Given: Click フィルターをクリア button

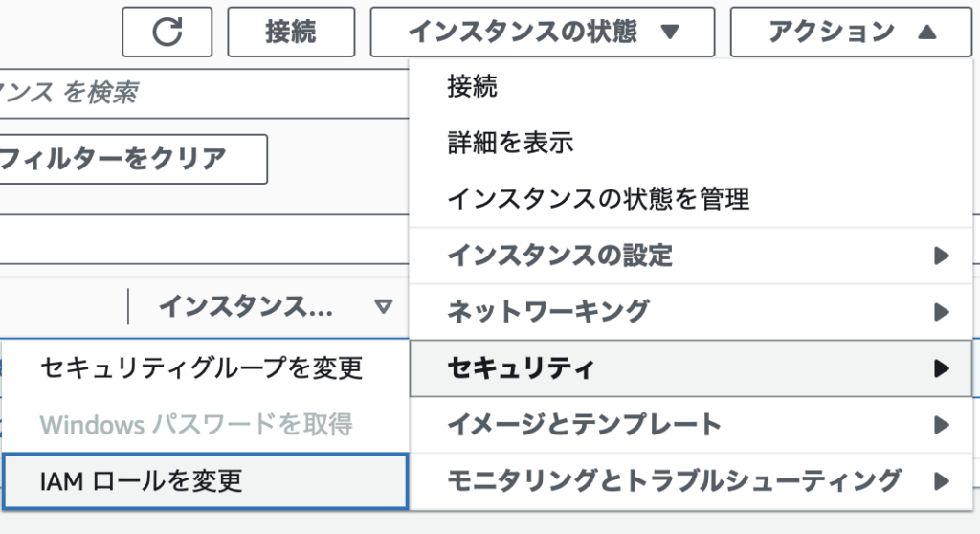Looking at the screenshot, I should [133, 159].
